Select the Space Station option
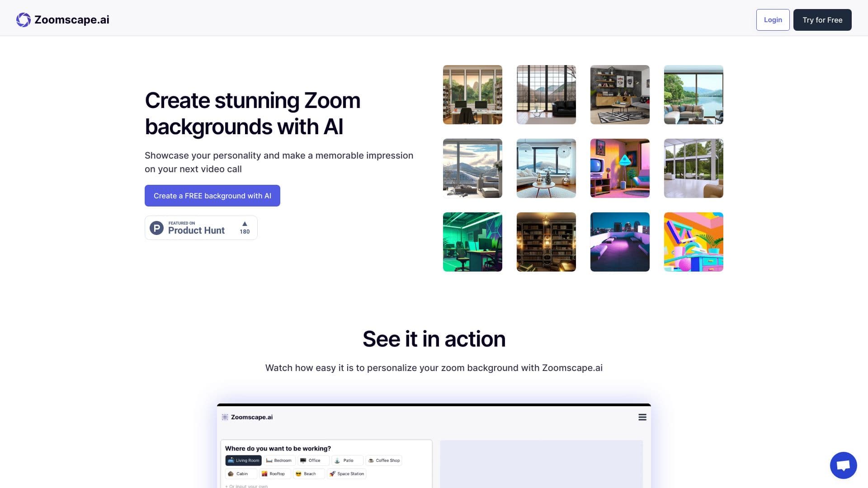 click(x=347, y=474)
